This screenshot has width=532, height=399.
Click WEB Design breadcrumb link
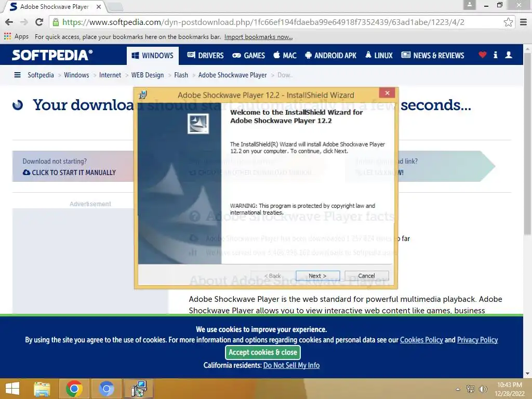pos(148,75)
